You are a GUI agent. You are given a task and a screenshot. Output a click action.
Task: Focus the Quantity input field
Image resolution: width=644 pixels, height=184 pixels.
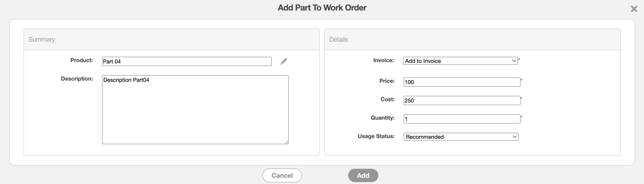[x=462, y=119]
